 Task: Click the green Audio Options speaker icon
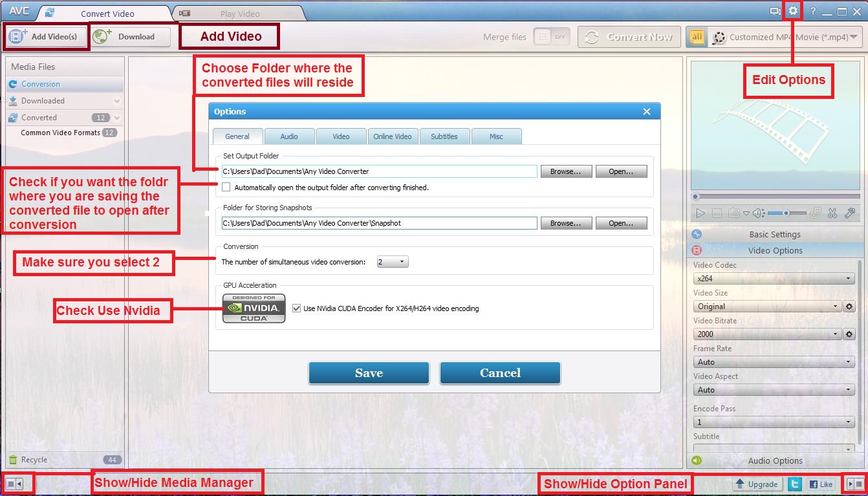tap(697, 460)
